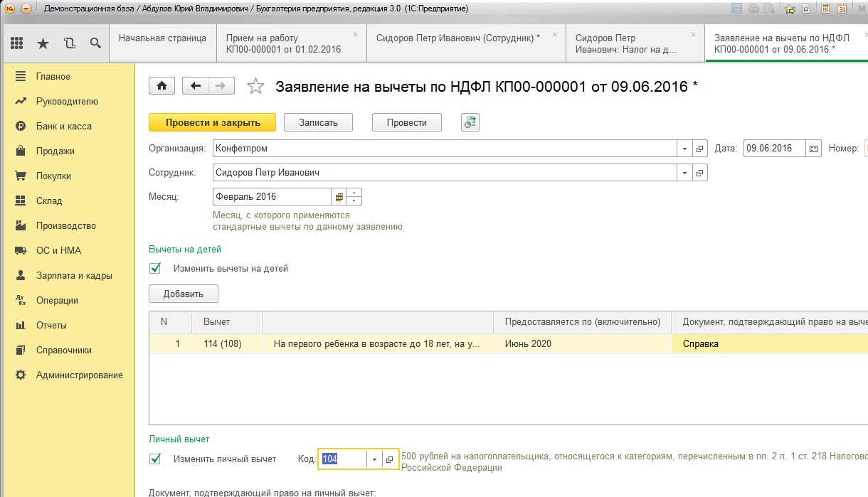Star this document as favorite
868x497 pixels.
(255, 87)
